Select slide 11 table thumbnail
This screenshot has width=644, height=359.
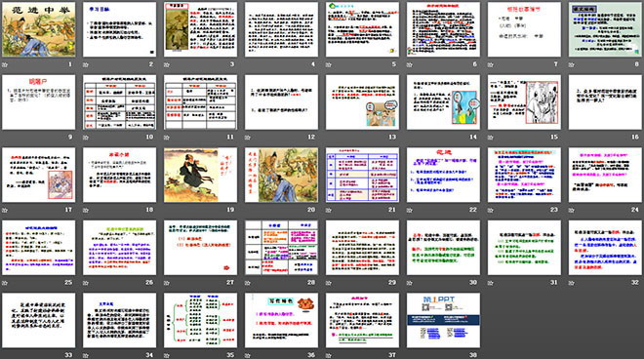point(200,102)
